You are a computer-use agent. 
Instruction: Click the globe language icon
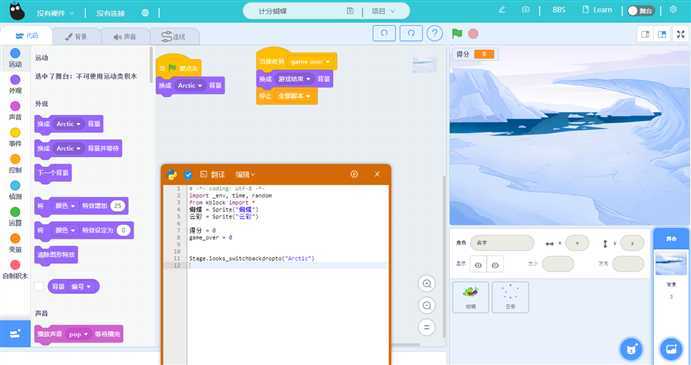pos(145,13)
